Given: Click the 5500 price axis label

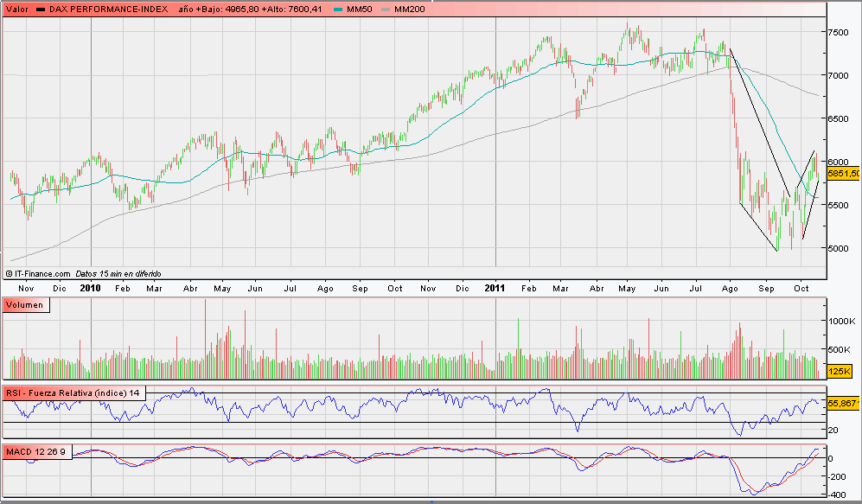Looking at the screenshot, I should (839, 205).
